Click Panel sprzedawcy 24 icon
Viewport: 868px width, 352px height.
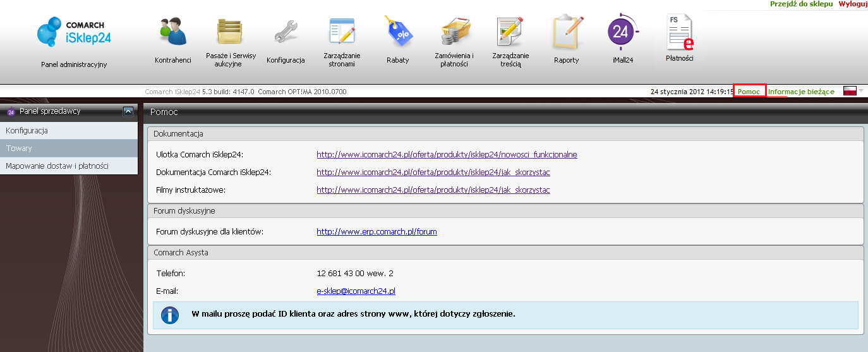coord(11,112)
